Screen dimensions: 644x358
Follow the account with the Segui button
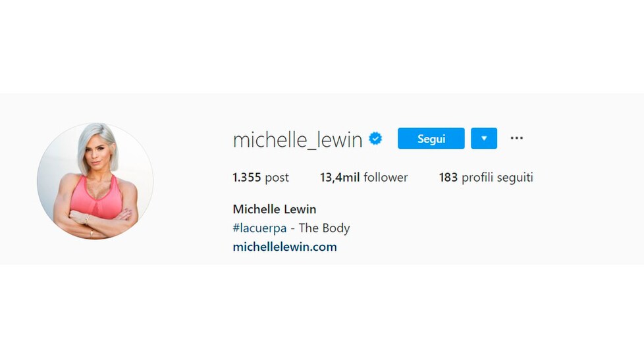[431, 138]
